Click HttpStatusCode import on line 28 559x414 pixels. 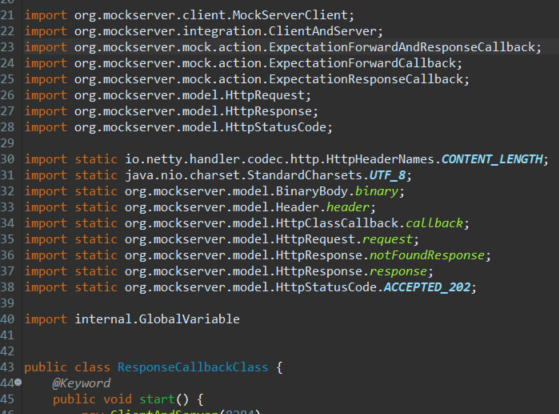tap(276, 128)
